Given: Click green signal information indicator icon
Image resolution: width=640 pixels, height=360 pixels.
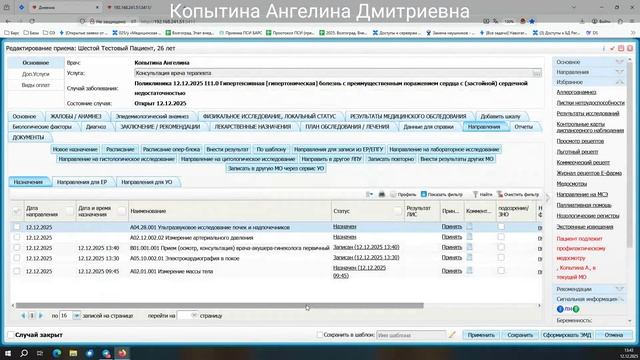Looking at the screenshot, I should (576, 309).
